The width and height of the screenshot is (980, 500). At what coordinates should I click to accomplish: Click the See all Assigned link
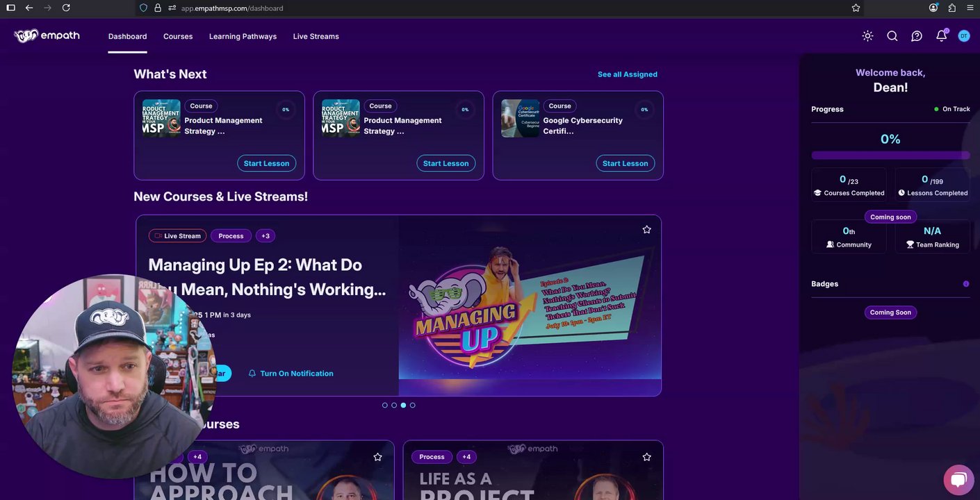coord(628,74)
